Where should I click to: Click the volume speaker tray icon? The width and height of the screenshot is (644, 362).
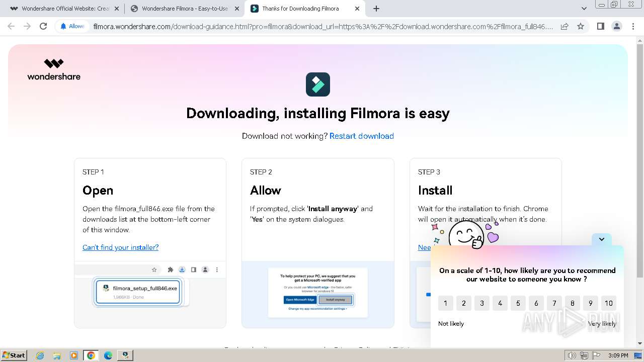pyautogui.click(x=572, y=355)
